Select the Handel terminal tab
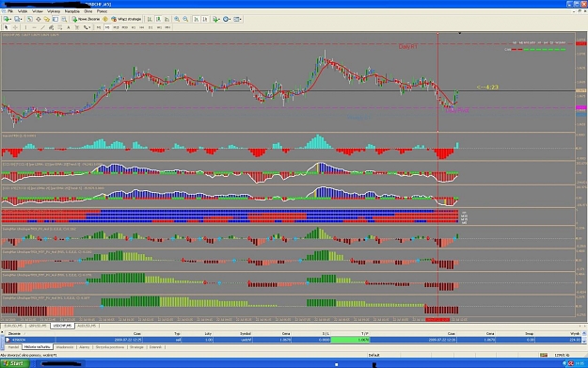588x368 pixels. tap(14, 347)
